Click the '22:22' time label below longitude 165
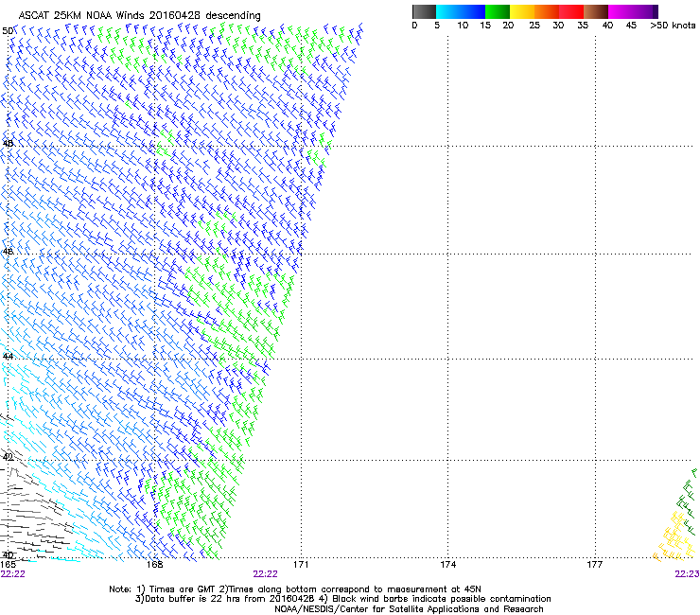 pos(13,574)
